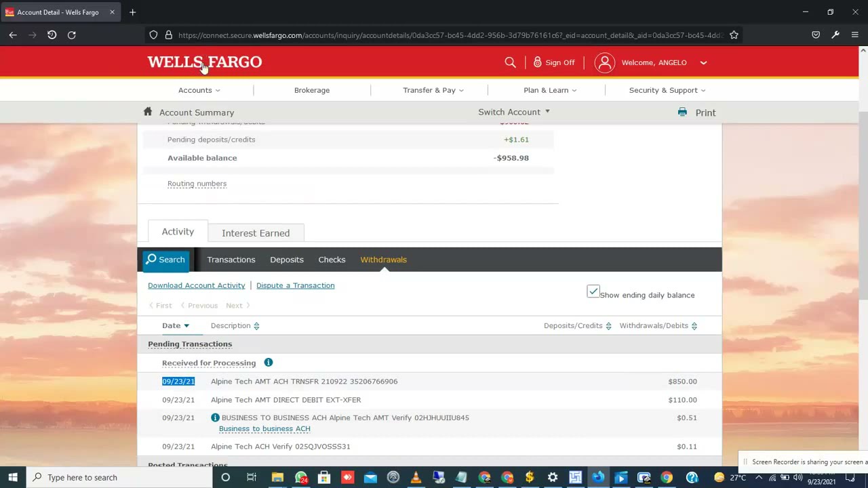Click Download Account Activity link
The width and height of the screenshot is (868, 488).
pyautogui.click(x=197, y=285)
